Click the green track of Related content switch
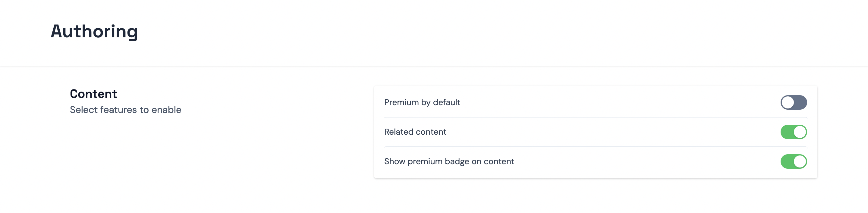 point(787,132)
